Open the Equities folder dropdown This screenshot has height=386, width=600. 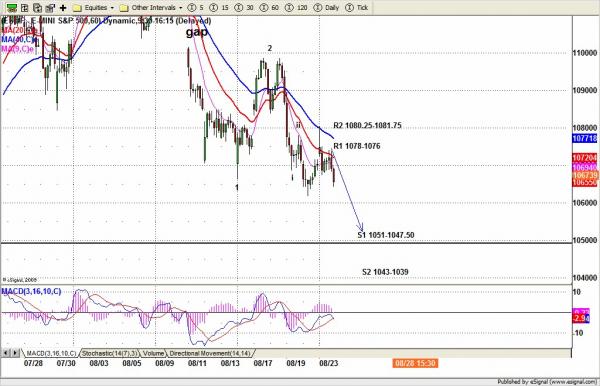coord(94,8)
